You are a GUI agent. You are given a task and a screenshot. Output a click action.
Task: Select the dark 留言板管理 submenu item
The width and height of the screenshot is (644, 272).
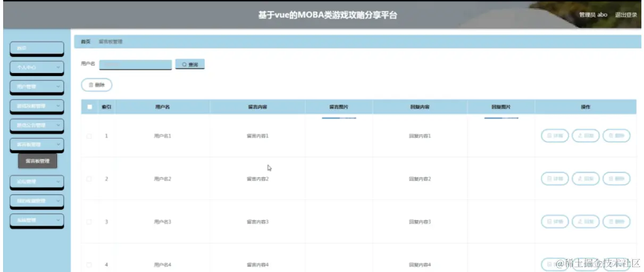37,161
